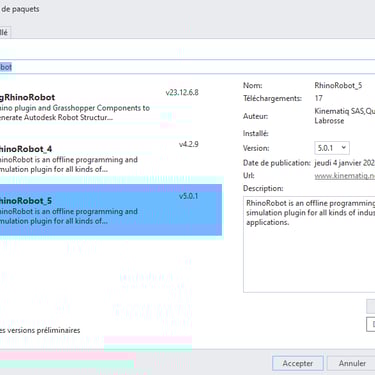Select the RhinoRobot_4 package entry
The image size is (375, 375).
coord(111,158)
